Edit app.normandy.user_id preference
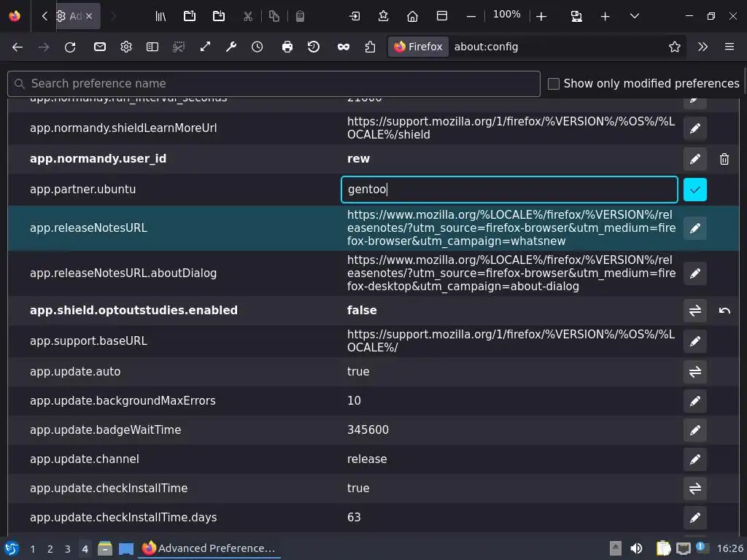The width and height of the screenshot is (747, 560). point(695,159)
